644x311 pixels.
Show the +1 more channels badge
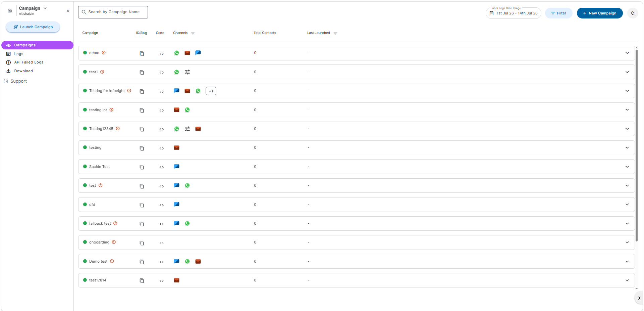211,91
